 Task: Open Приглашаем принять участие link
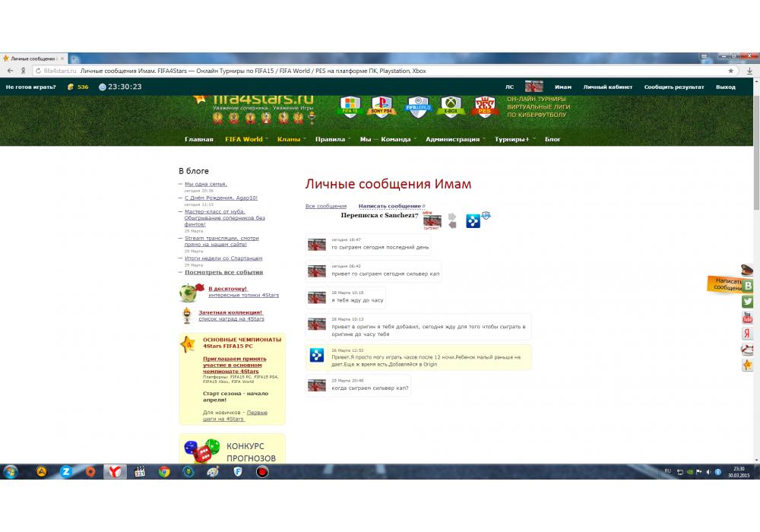pyautogui.click(x=235, y=365)
